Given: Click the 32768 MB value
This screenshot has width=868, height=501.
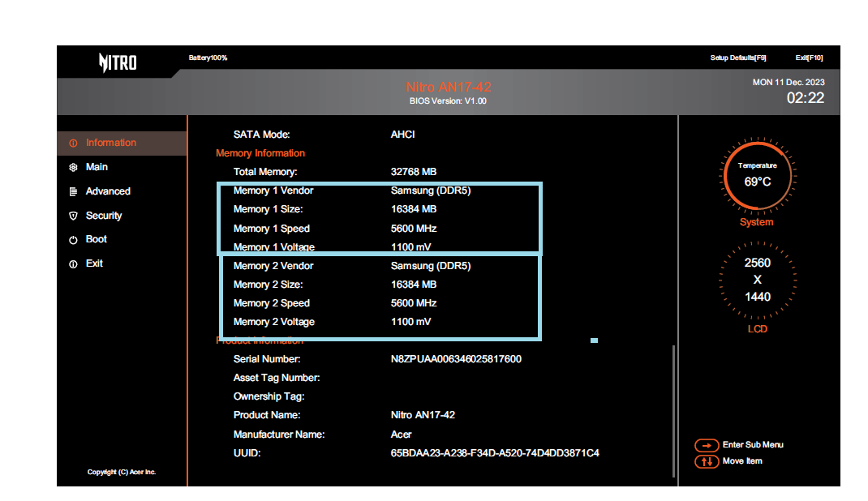Looking at the screenshot, I should (414, 172).
